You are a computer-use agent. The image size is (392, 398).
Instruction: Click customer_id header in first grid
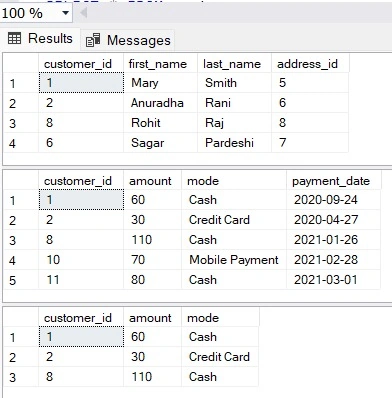pyautogui.click(x=81, y=63)
